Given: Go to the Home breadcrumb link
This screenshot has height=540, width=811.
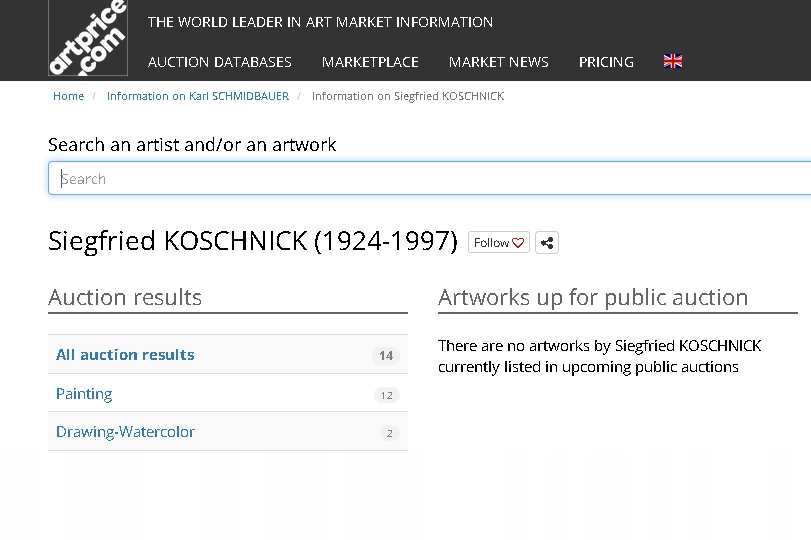Looking at the screenshot, I should [68, 96].
